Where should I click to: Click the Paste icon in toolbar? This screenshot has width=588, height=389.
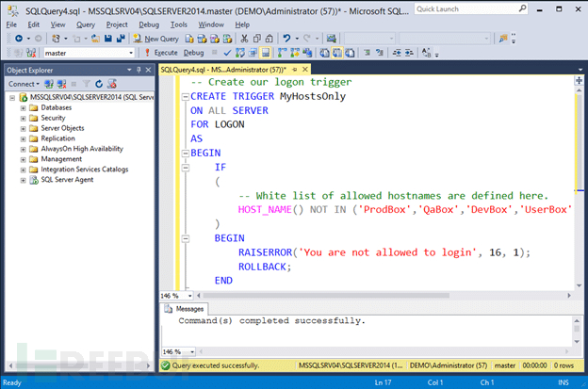coord(269,39)
